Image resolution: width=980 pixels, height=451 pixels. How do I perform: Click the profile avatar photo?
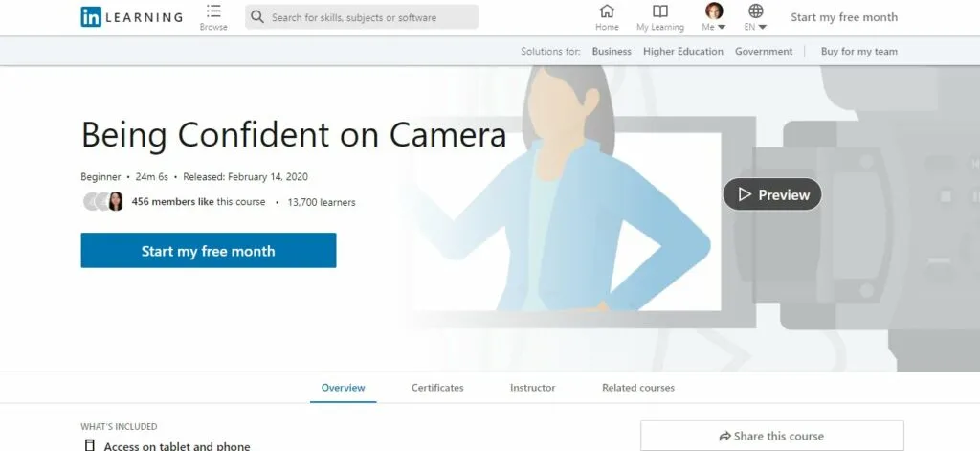[x=714, y=11]
